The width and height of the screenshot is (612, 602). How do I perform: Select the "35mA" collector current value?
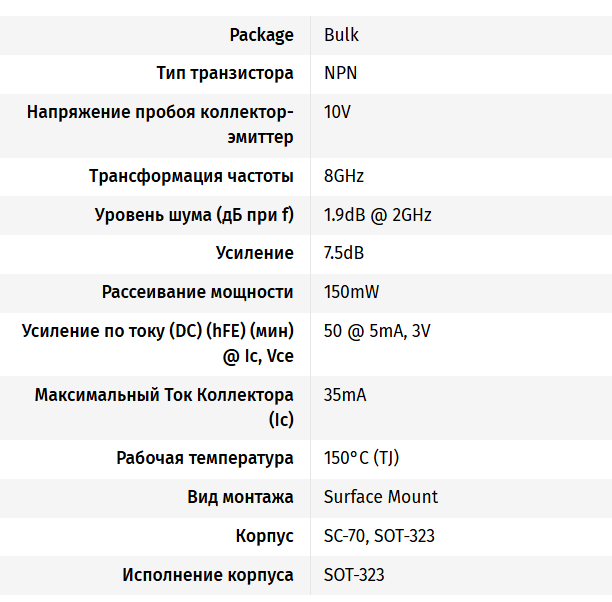pos(345,395)
